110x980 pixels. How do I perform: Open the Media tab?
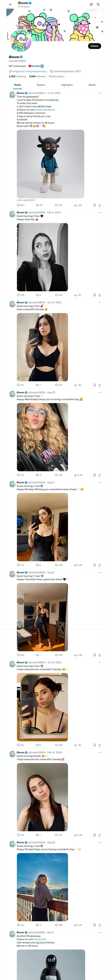[92, 85]
